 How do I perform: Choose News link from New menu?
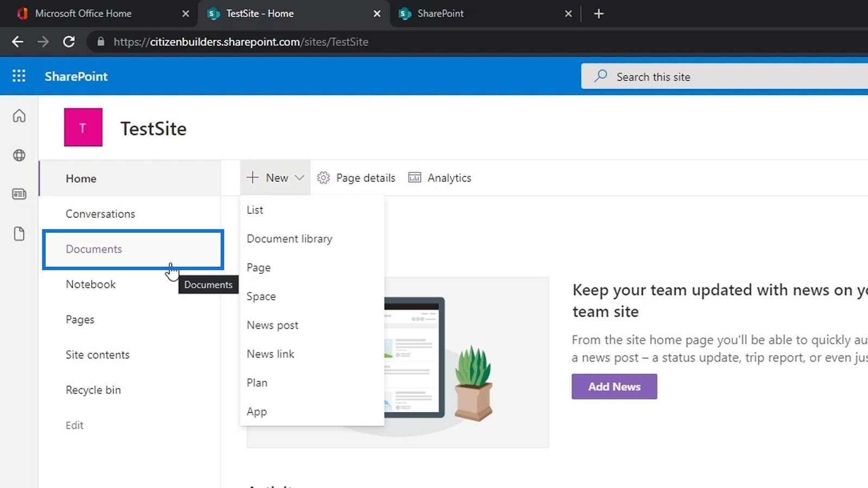click(x=312, y=354)
